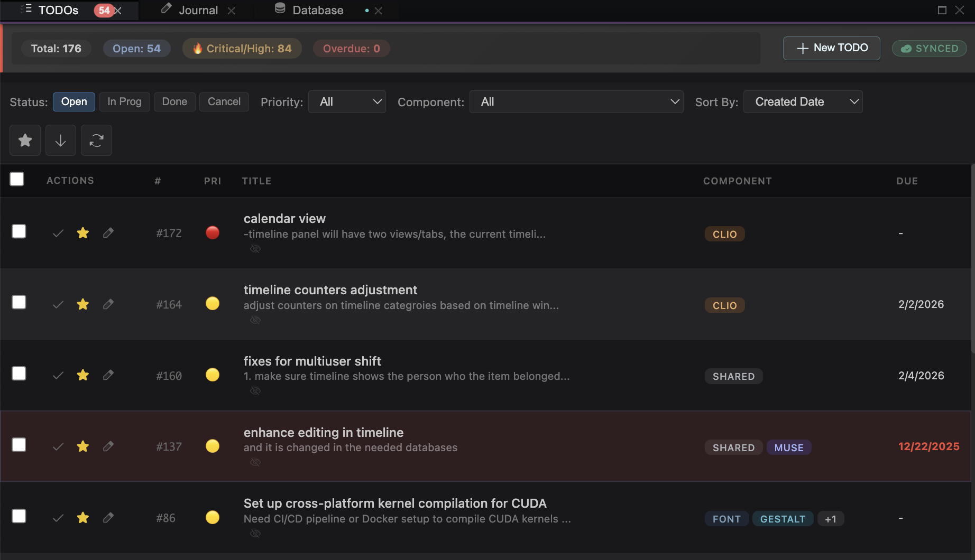Expand the Component filter dropdown

[x=576, y=101]
